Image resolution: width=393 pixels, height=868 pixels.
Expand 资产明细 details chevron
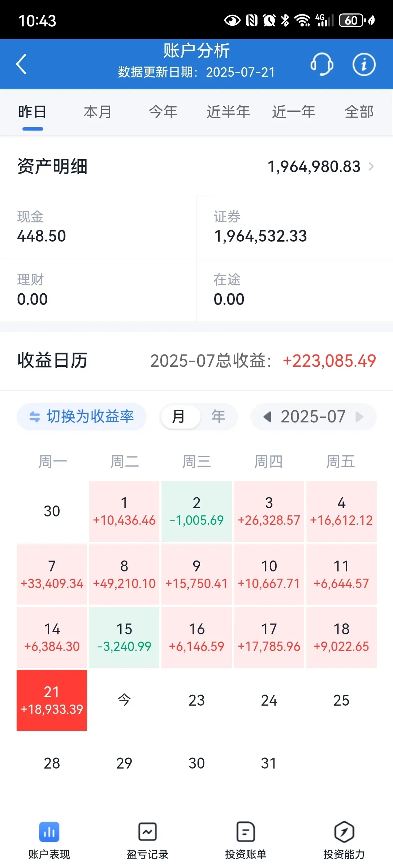[371, 167]
